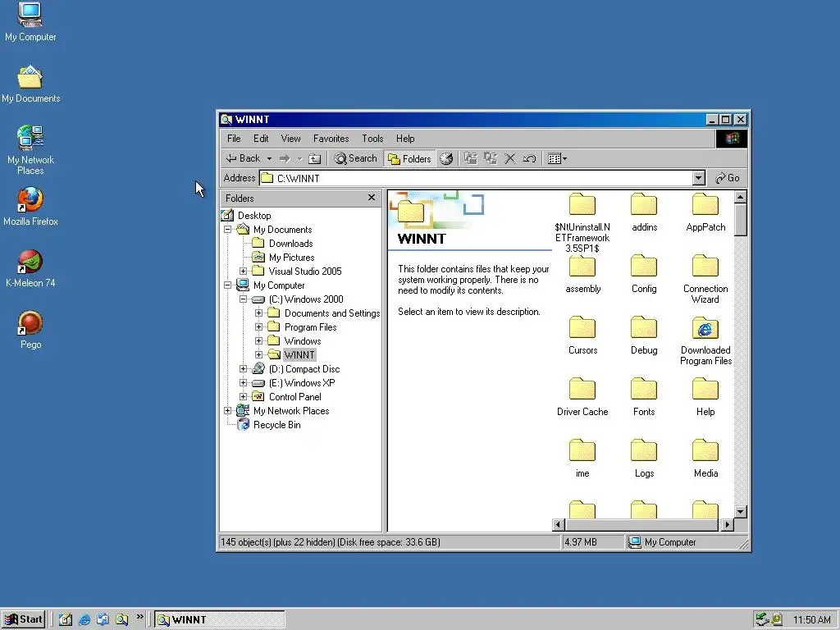Open the Help menu
Image resolution: width=840 pixels, height=630 pixels.
point(405,139)
